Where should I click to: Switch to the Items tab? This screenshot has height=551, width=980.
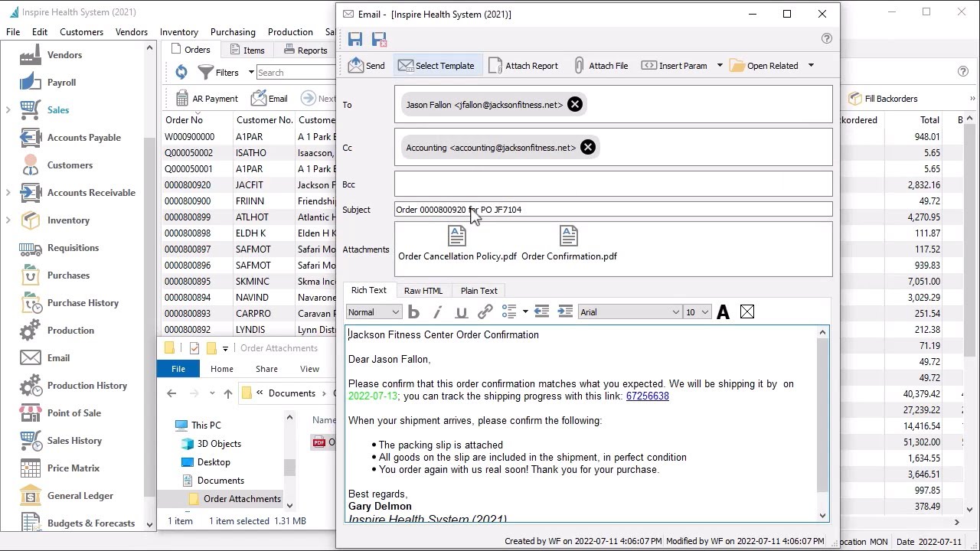[247, 51]
